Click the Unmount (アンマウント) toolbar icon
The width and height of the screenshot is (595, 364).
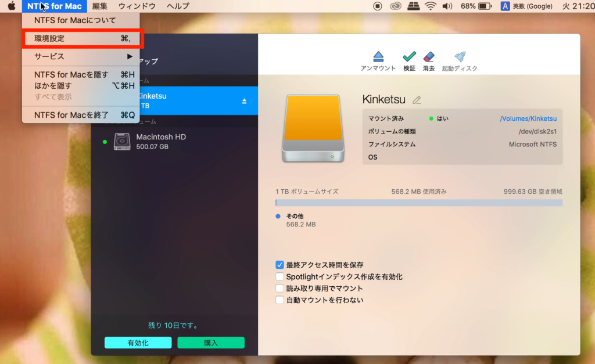coord(378,57)
